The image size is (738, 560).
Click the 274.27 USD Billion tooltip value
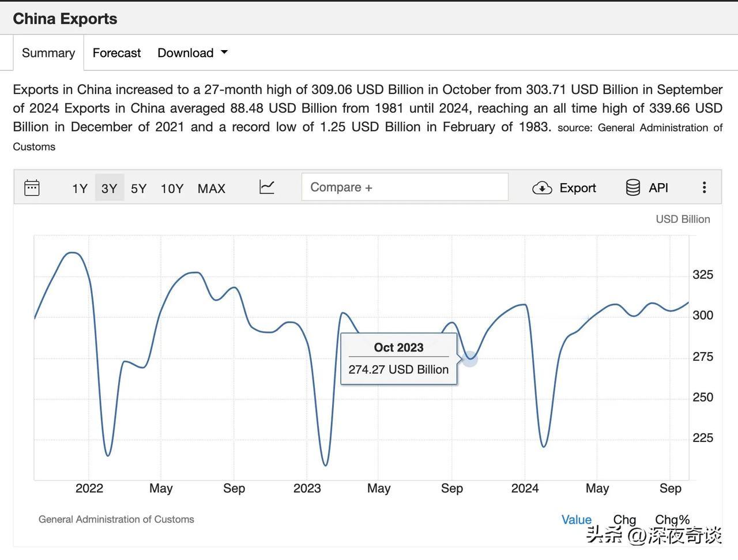coord(398,370)
